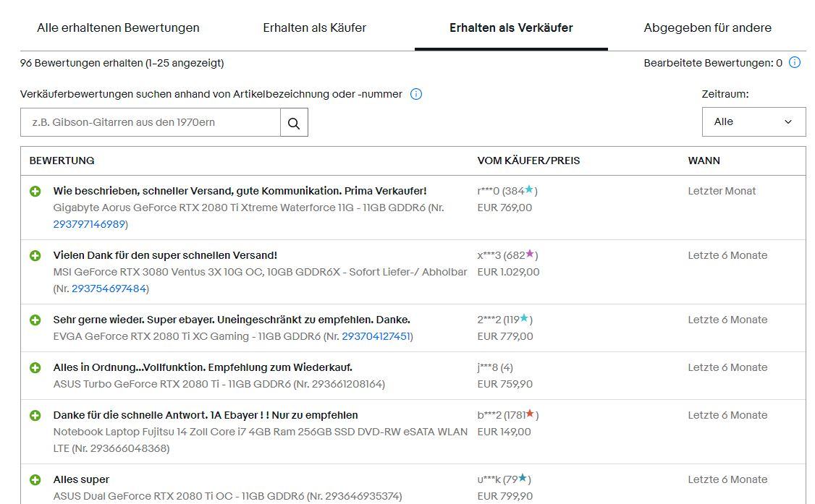Click the magnifying glass search button
The height and width of the screenshot is (504, 815).
pyautogui.click(x=294, y=122)
